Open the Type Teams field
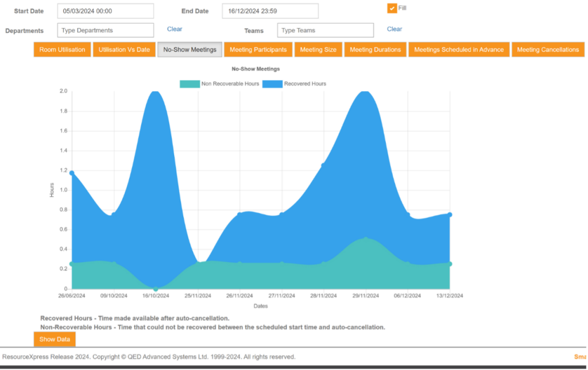Screen dimensions: 588x370 (x=325, y=30)
